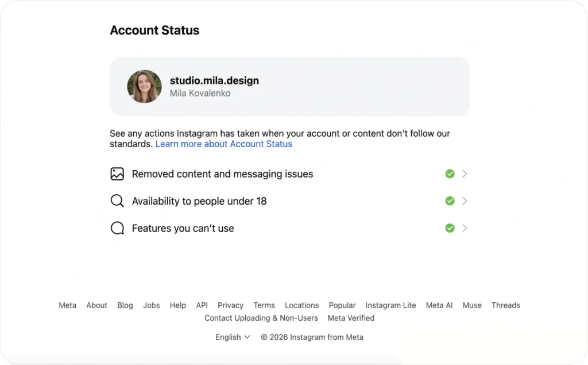Click the Mila Kovalenko name text
Screen dimensions: 588x365
coord(200,93)
